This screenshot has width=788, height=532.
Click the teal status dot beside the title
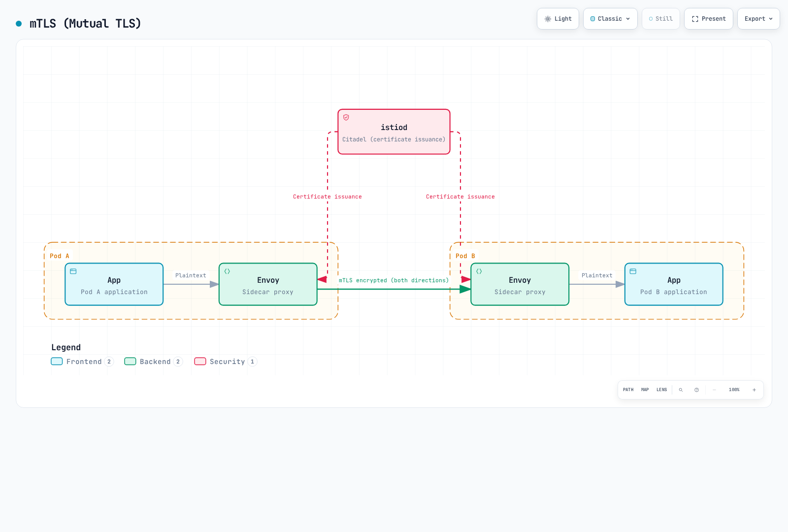[19, 24]
